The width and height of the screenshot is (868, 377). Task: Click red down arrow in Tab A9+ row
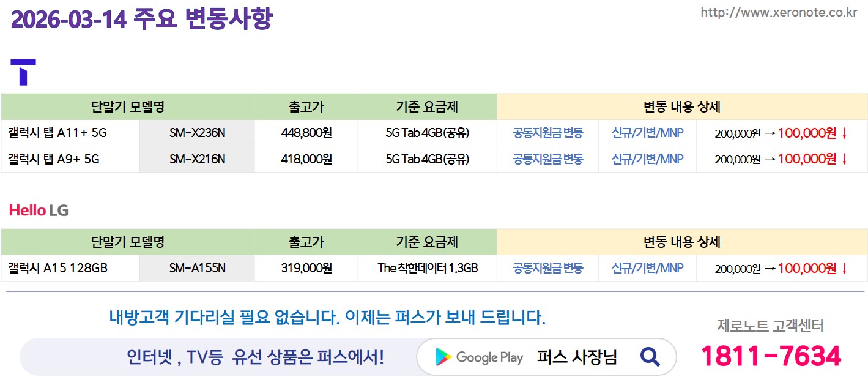pos(845,159)
